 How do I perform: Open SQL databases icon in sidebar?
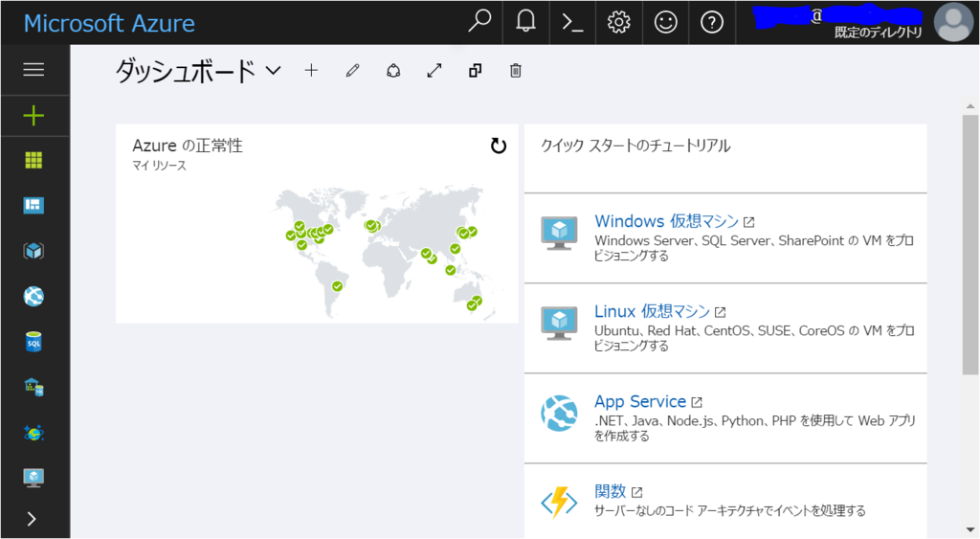coord(33,342)
